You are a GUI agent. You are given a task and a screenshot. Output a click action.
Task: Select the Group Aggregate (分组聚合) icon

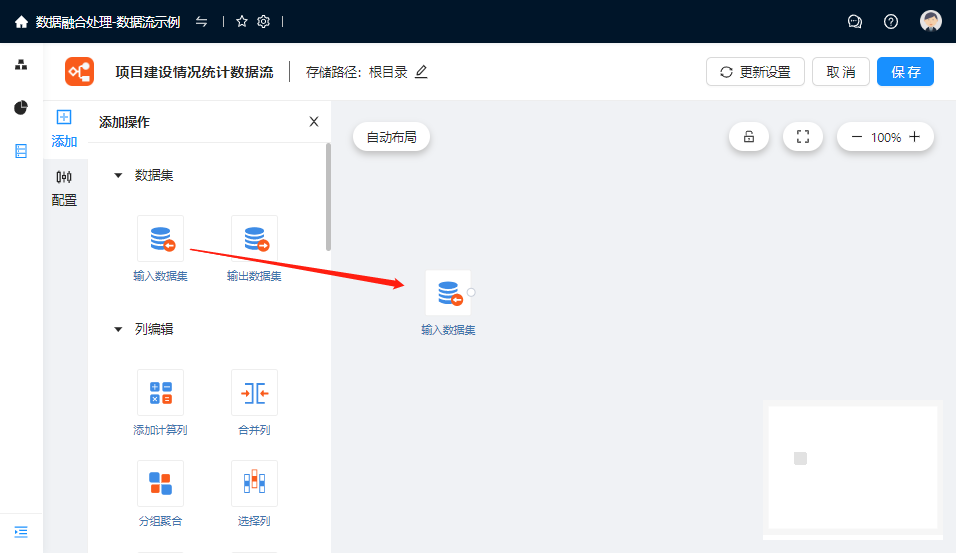coord(160,484)
